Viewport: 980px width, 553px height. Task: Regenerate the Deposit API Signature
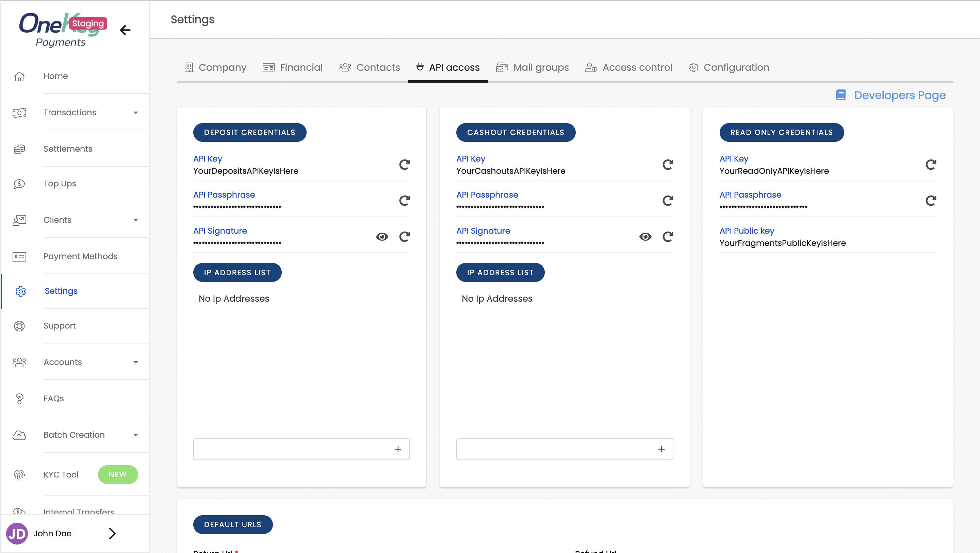(404, 237)
